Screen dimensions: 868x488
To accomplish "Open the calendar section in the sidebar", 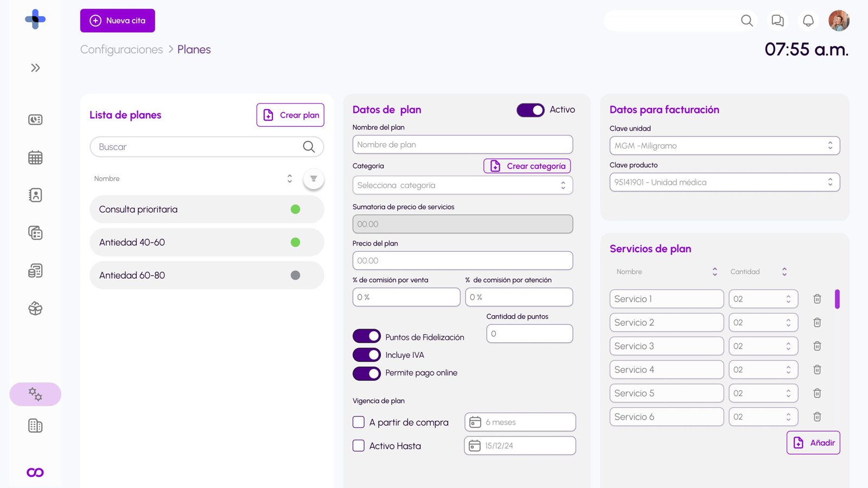I will point(35,157).
